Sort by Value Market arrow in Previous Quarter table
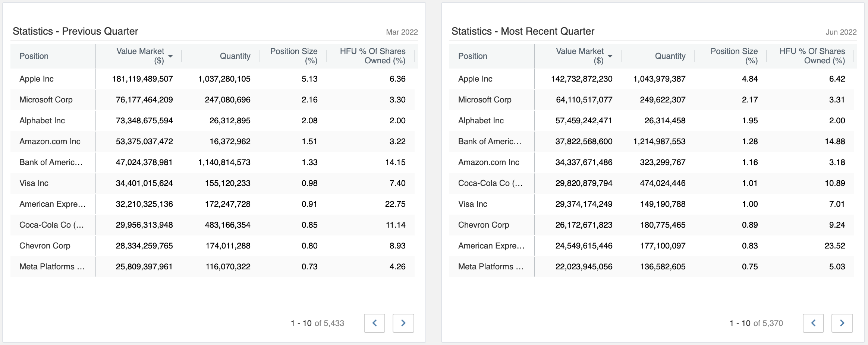This screenshot has height=345, width=868. tap(170, 56)
